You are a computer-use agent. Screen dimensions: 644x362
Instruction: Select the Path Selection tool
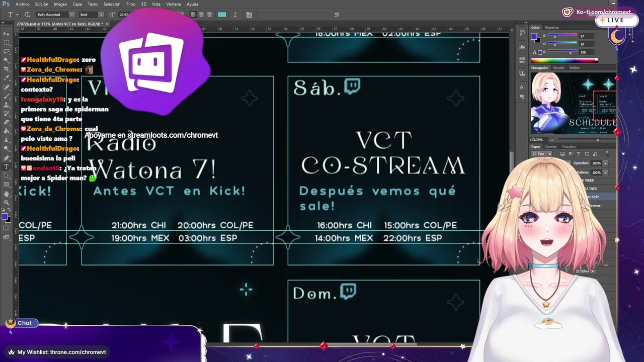(x=7, y=175)
